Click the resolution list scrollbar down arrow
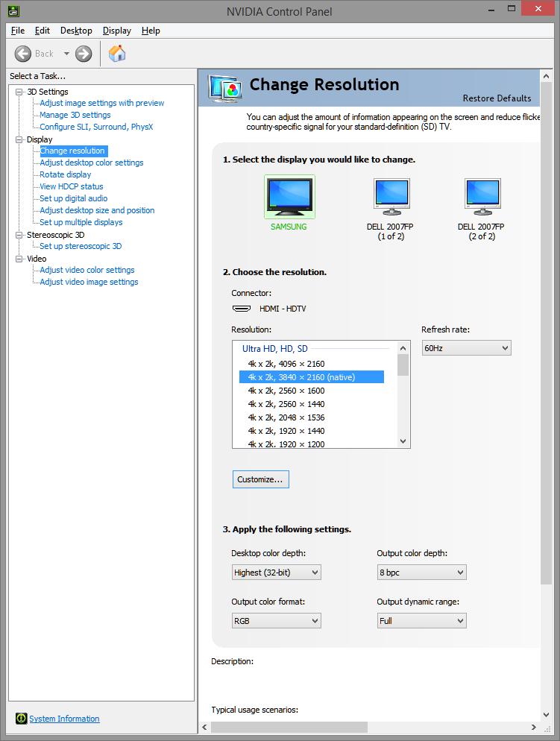The image size is (560, 741). 403,441
